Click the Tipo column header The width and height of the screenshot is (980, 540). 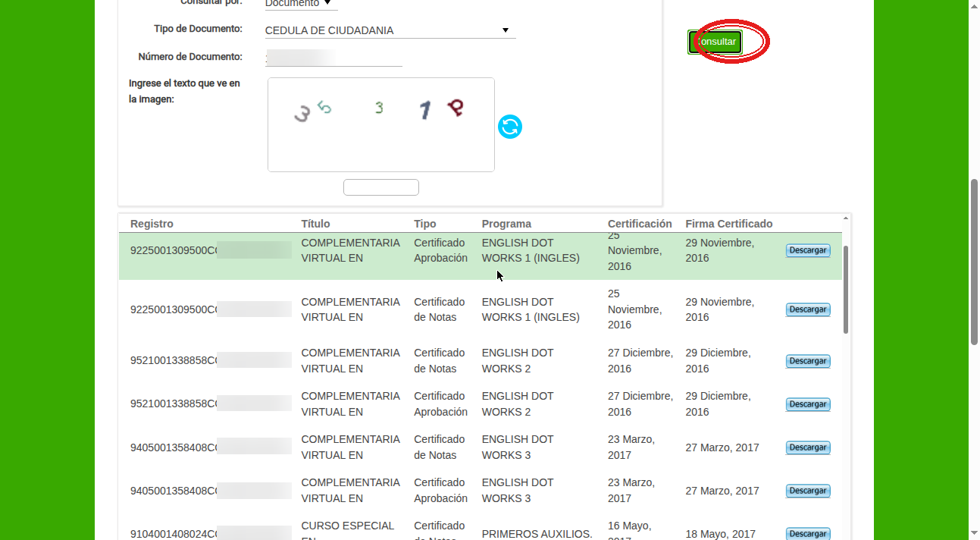[x=425, y=224]
